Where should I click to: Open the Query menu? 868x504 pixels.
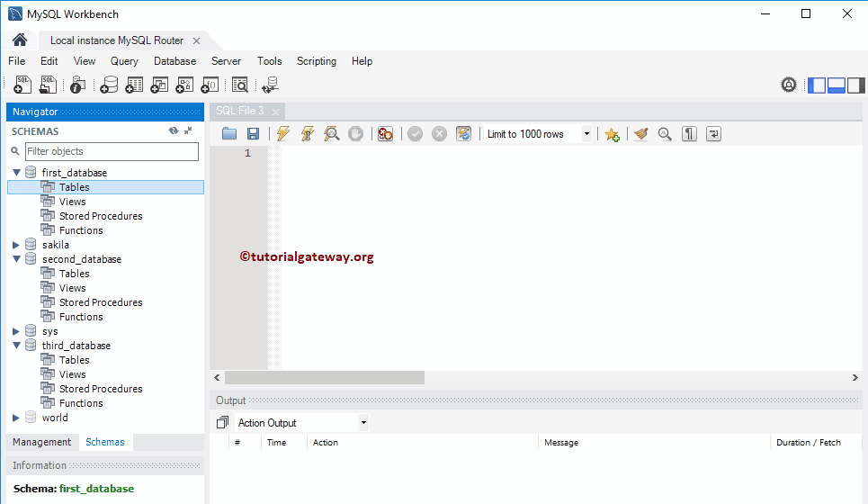pyautogui.click(x=124, y=61)
